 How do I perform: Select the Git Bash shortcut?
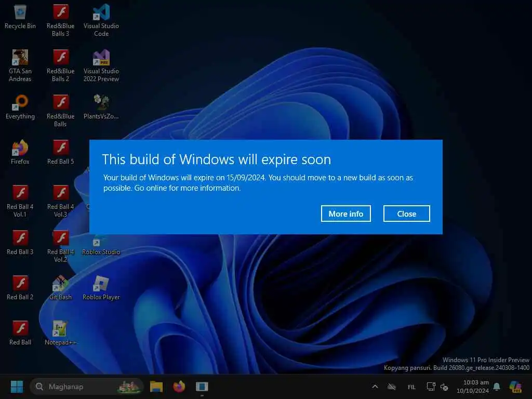click(x=60, y=287)
